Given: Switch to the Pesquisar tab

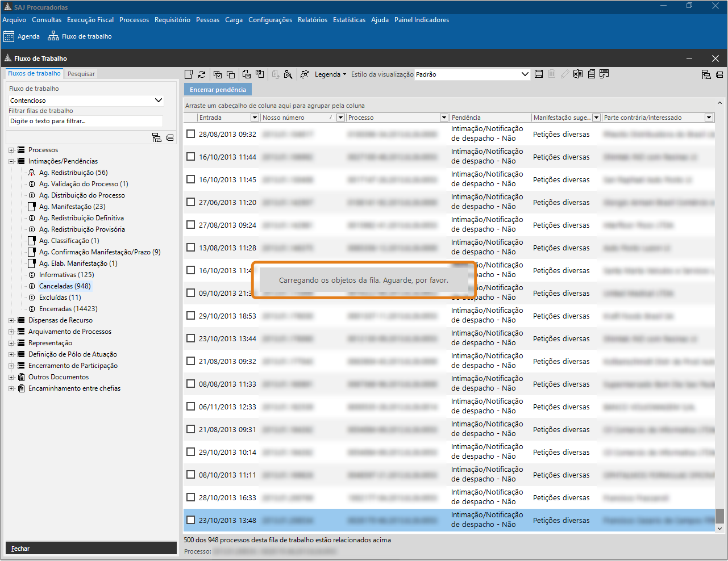Looking at the screenshot, I should point(81,74).
